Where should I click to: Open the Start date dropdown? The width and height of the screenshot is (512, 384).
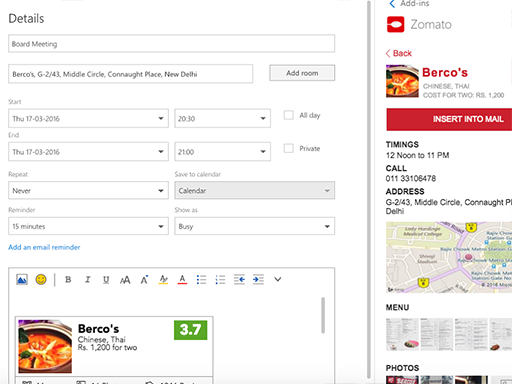click(x=88, y=118)
